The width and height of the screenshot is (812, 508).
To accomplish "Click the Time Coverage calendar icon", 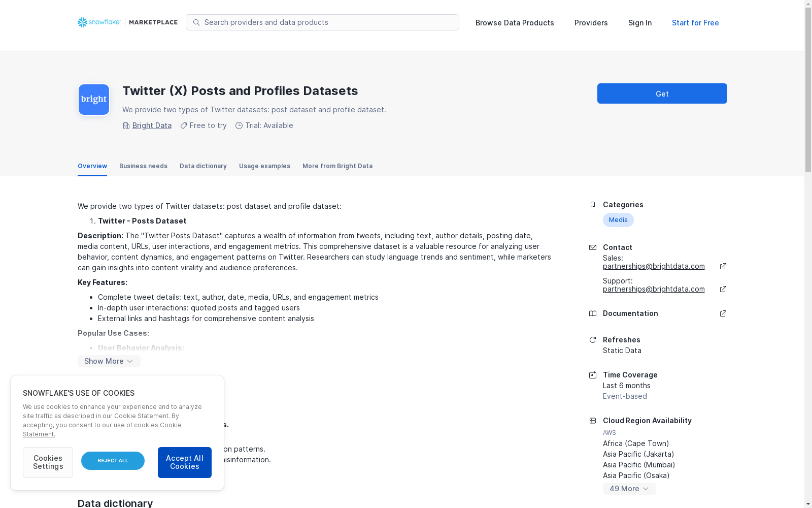I will coord(592,375).
